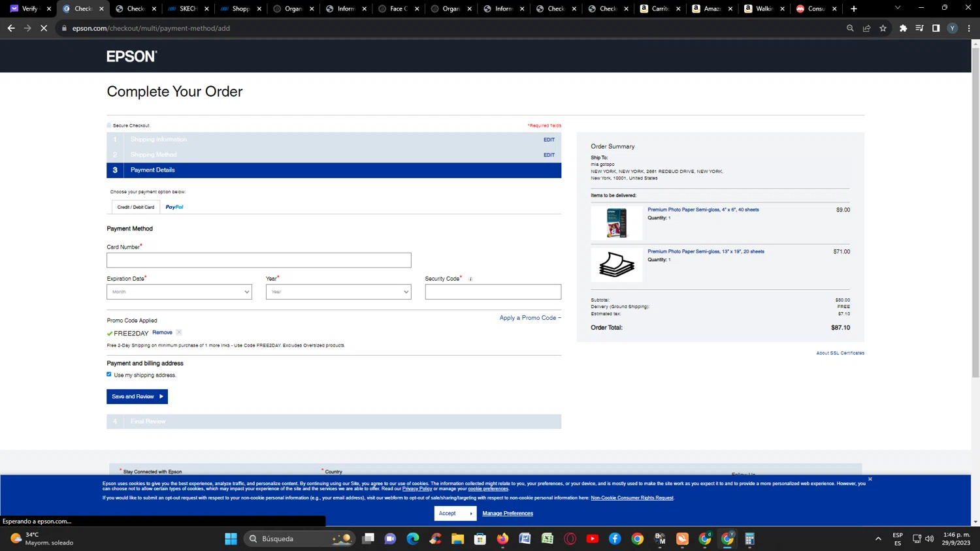The height and width of the screenshot is (551, 980).
Task: Close the cookie banner with X
Action: [x=870, y=479]
